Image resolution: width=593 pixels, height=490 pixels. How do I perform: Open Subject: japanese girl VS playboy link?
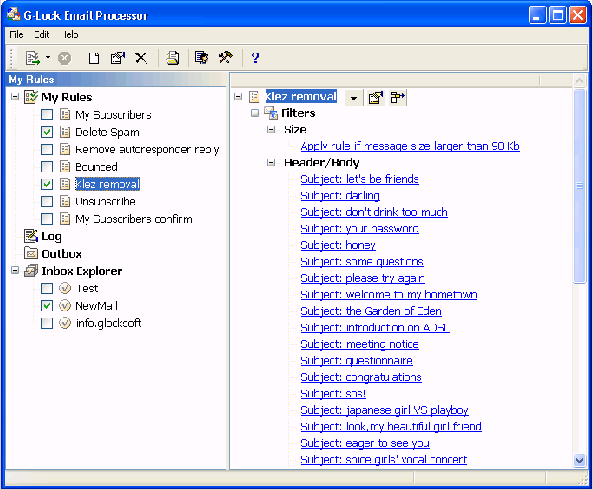384,410
